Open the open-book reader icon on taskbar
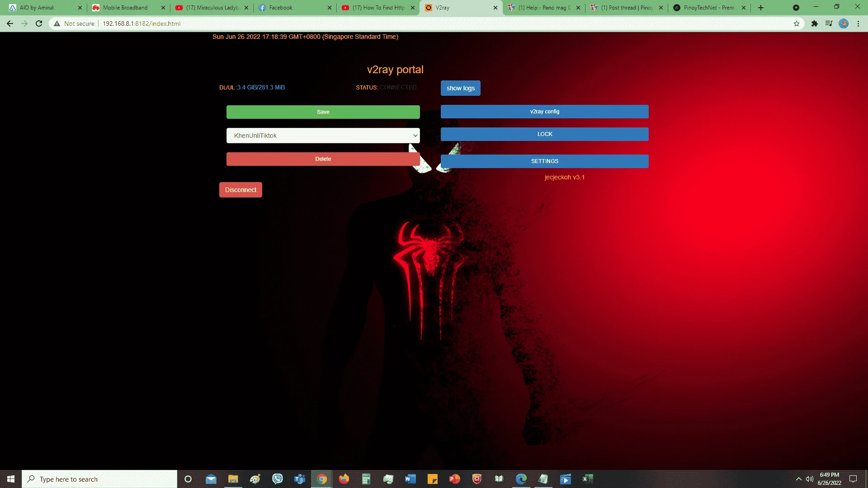Viewport: 868px width, 488px height. tap(499, 479)
